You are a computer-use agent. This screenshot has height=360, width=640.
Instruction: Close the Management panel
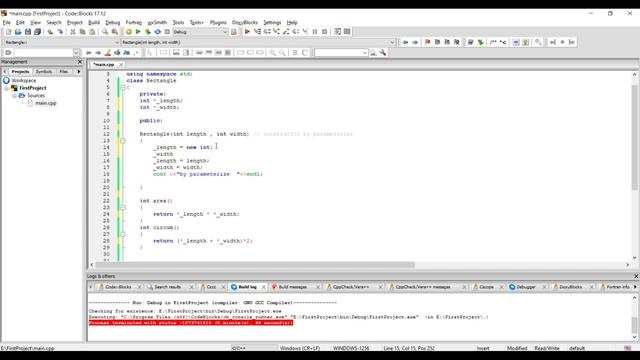80,62
